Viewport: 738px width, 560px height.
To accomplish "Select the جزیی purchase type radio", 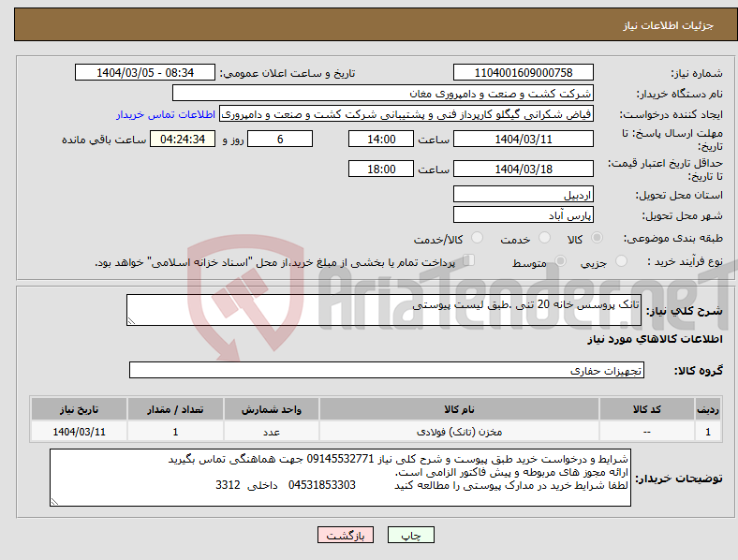I will point(621,260).
